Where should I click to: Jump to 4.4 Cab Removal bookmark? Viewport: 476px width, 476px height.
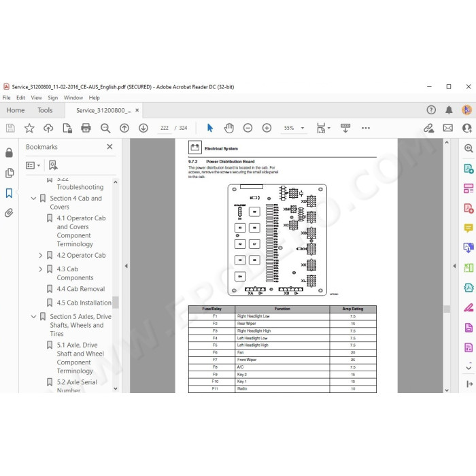tap(81, 289)
